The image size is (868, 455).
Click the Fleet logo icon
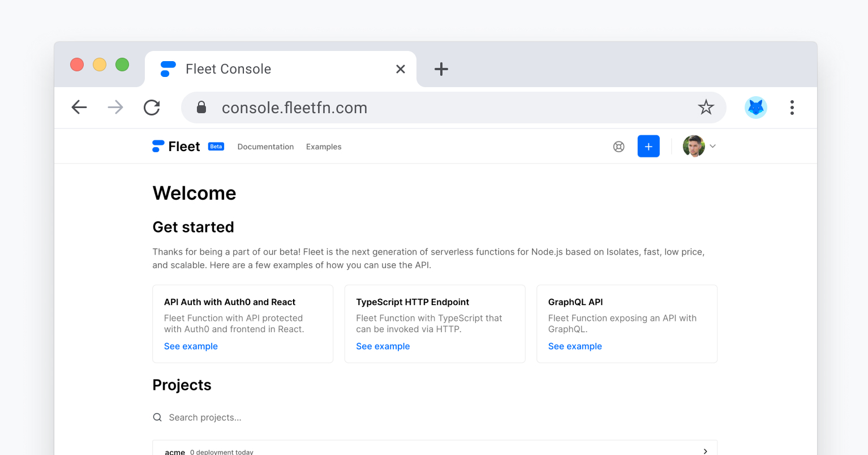157,145
